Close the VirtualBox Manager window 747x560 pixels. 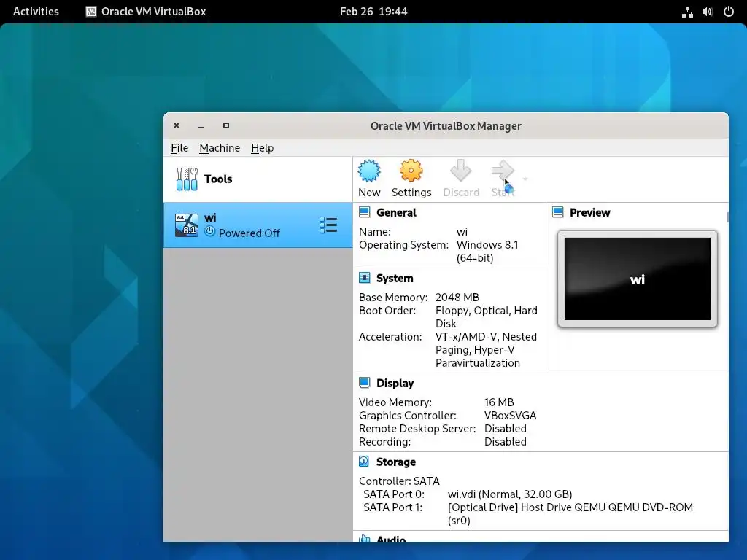177,125
